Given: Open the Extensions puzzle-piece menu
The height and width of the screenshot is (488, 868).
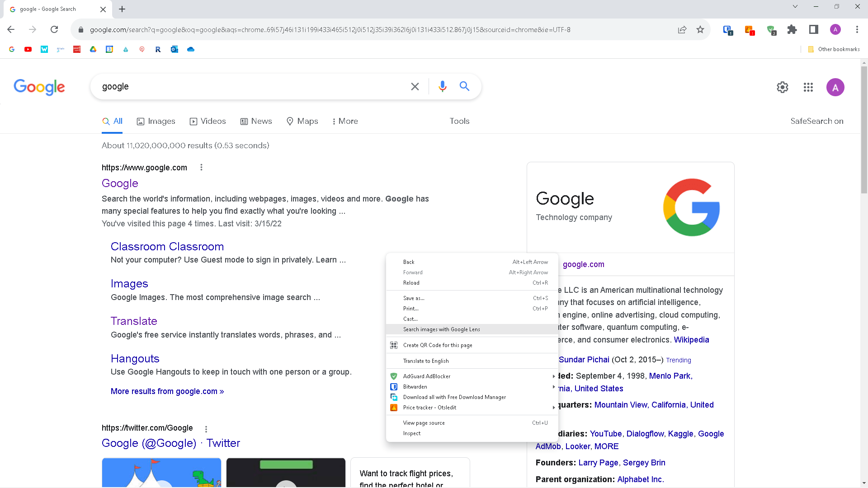Looking at the screenshot, I should pos(792,29).
